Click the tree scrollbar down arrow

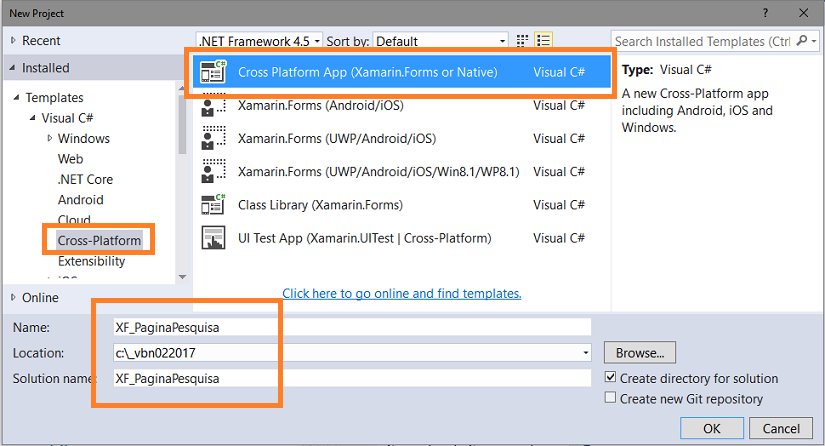click(x=182, y=277)
